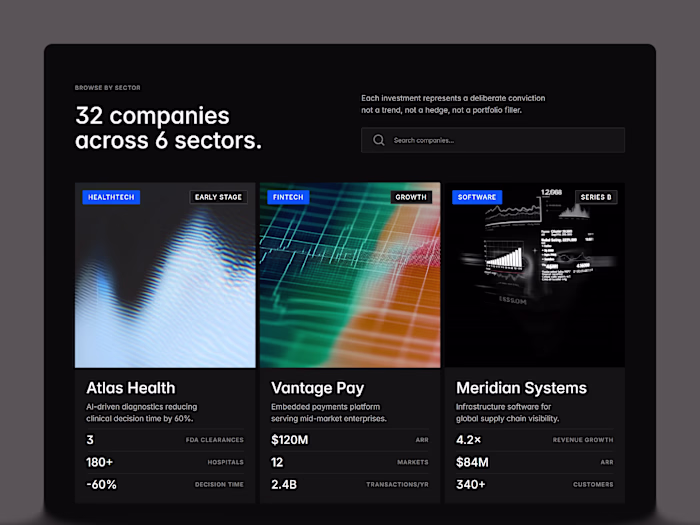Viewport: 700px width, 525px height.
Task: Click the TRANSACTIONS/YR label
Action: pyautogui.click(x=397, y=484)
